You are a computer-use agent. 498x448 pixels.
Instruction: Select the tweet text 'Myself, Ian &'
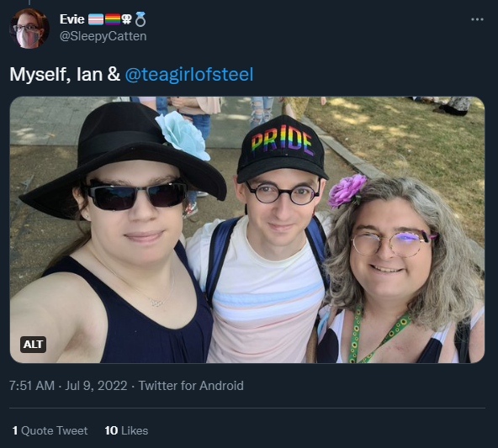(x=65, y=75)
